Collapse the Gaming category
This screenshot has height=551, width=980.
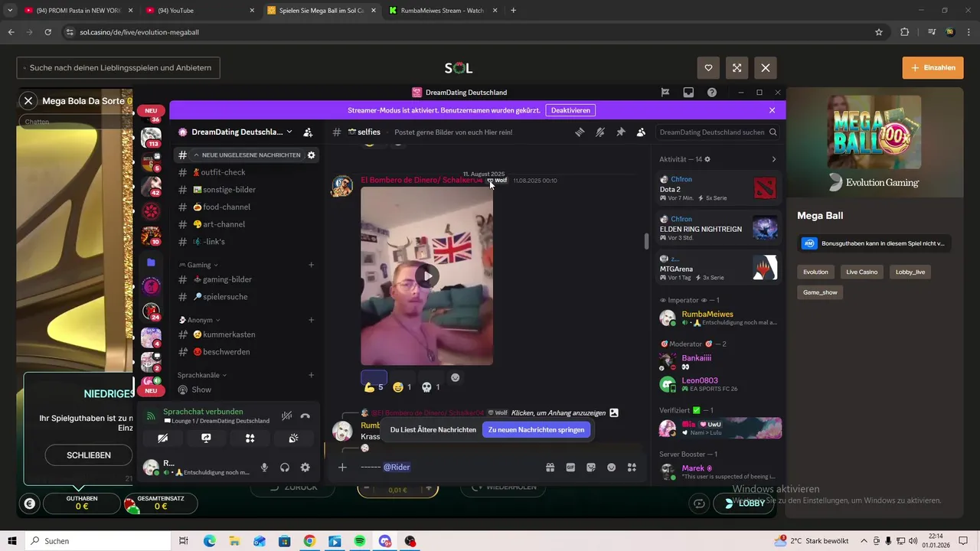pyautogui.click(x=198, y=265)
